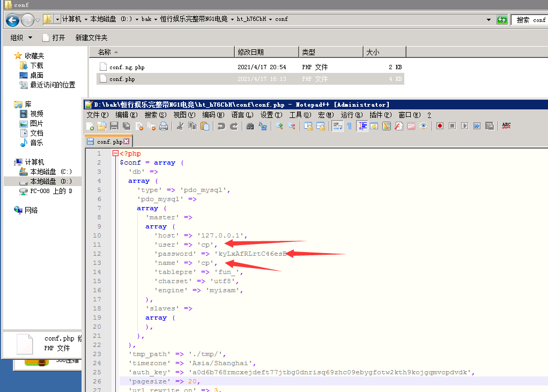548x392 pixels.
Task: Click the Synchronize vertical scrolling icon
Action: [x=308, y=126]
